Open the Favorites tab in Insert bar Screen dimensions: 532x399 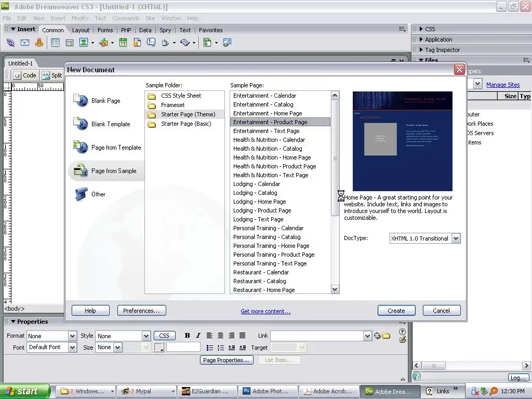point(211,30)
